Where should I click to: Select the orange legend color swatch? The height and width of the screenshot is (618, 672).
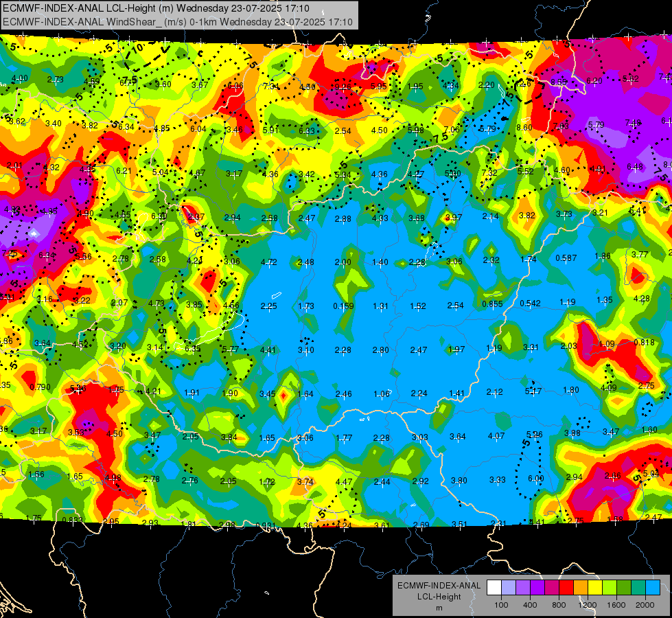pyautogui.click(x=581, y=588)
